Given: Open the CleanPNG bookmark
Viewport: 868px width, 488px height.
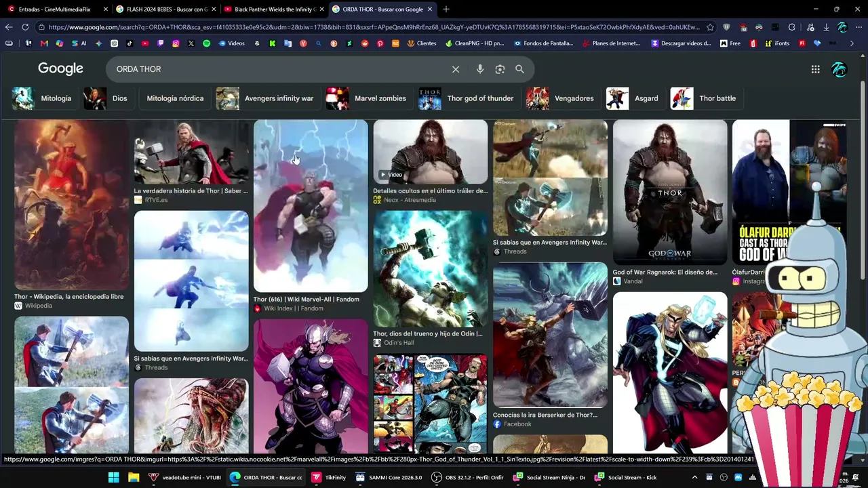Looking at the screenshot, I should coord(475,43).
